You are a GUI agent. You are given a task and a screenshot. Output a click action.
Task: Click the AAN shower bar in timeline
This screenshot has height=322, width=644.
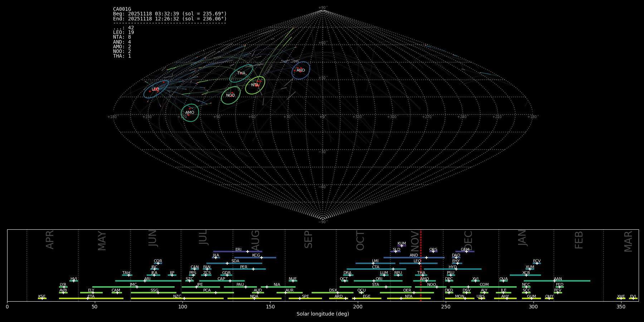[x=557, y=281]
